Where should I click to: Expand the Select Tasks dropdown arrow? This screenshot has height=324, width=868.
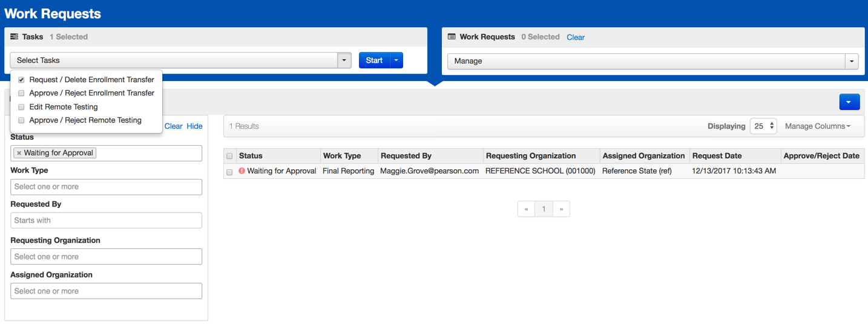tap(344, 60)
